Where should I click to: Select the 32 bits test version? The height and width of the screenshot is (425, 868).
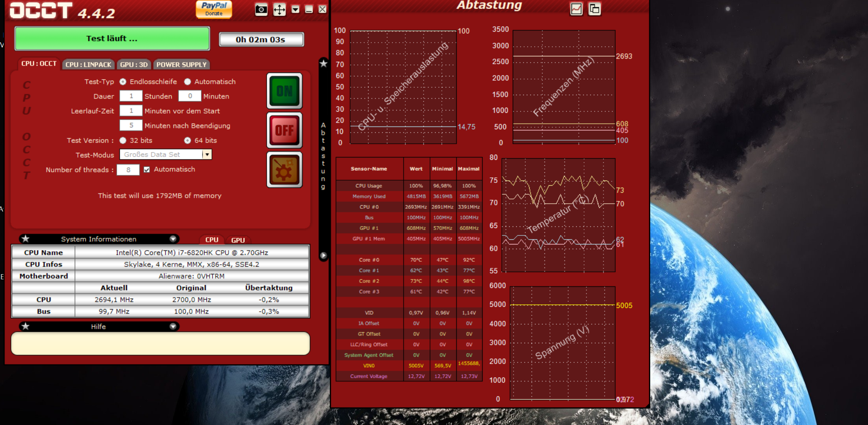[x=123, y=140]
